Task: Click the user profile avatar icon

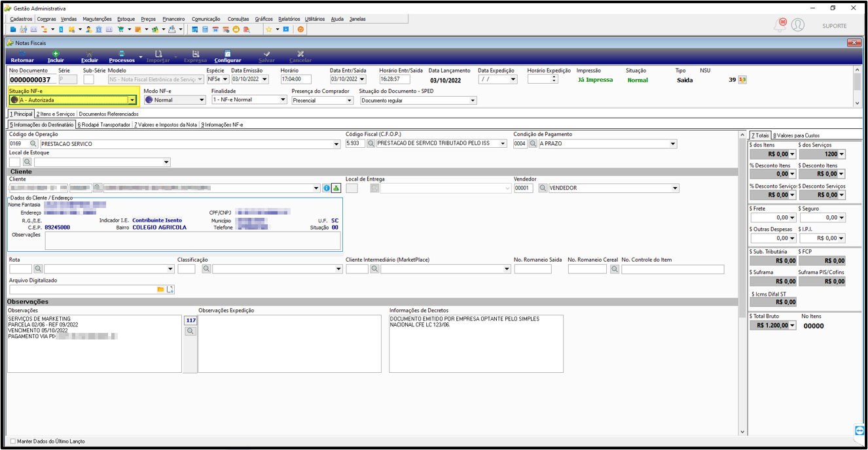Action: 797,25
